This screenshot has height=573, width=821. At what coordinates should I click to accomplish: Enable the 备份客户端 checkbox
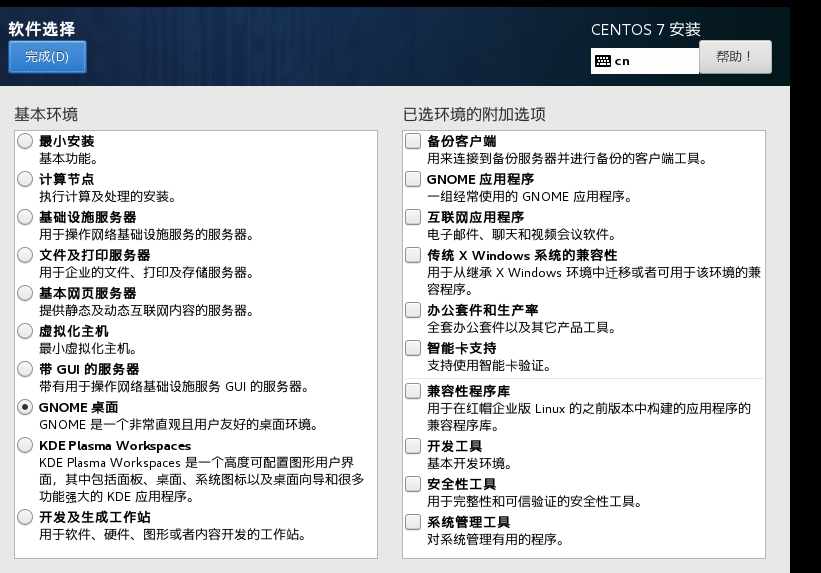[x=413, y=141]
